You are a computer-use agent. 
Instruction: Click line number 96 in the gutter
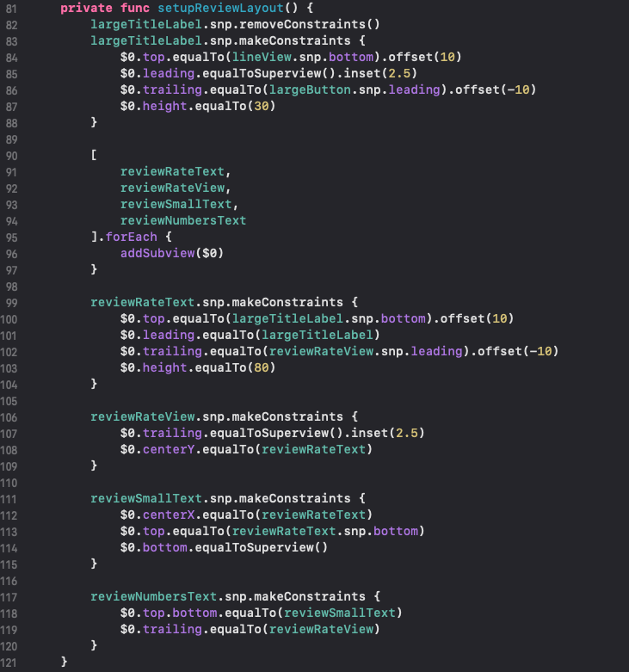pyautogui.click(x=11, y=254)
